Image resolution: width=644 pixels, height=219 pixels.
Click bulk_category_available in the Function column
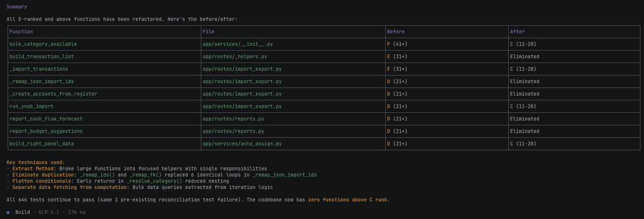pos(43,44)
